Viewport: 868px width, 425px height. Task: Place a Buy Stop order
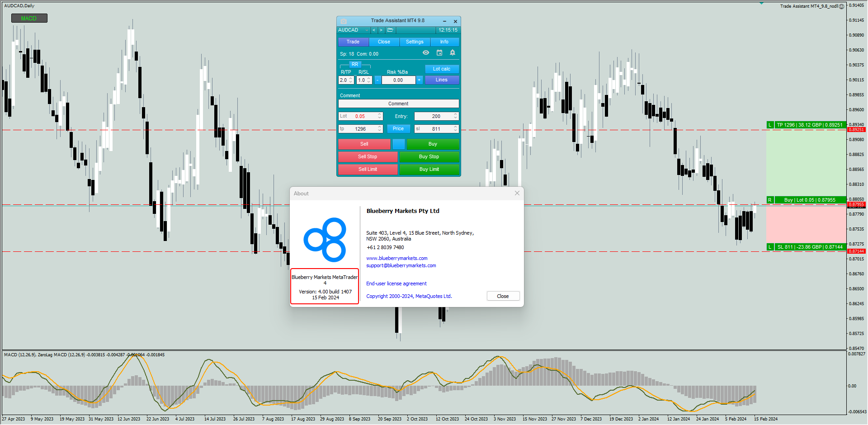429,157
